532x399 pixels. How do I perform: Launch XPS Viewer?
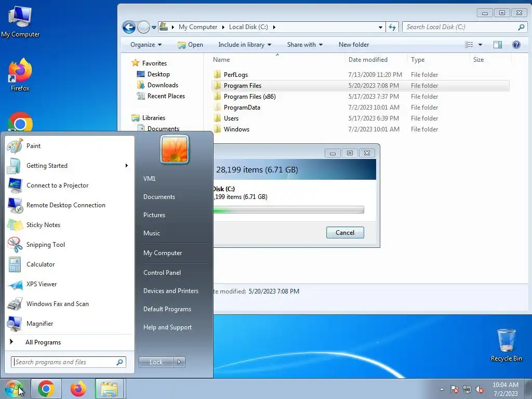70,284
